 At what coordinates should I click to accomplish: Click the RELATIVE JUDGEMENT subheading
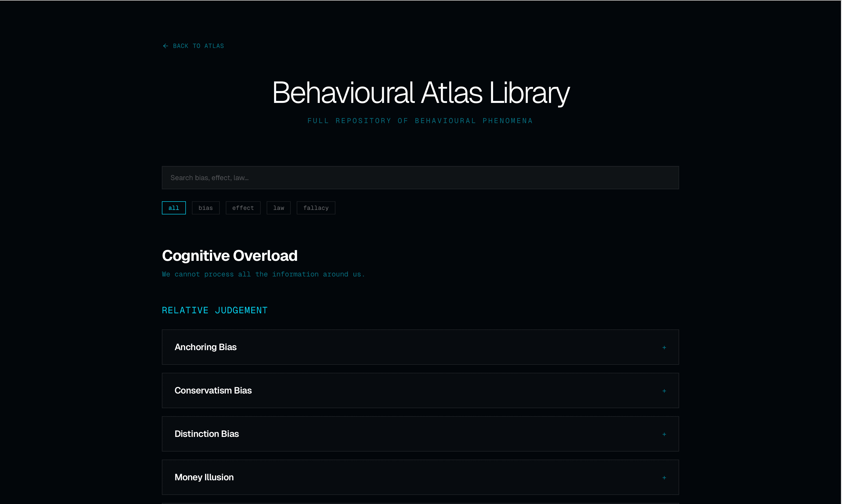[x=214, y=310]
